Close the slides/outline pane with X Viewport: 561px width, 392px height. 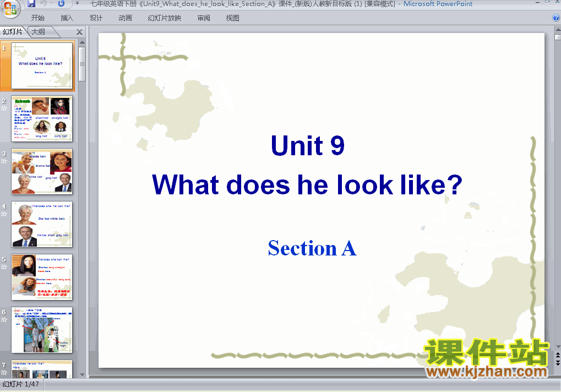pos(79,32)
